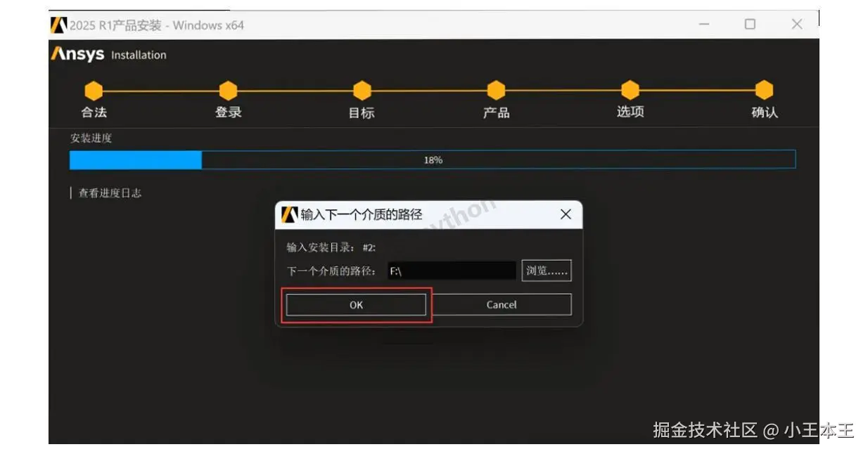The height and width of the screenshot is (454, 868).
Task: Click the 登录 step hexagon icon
Action: point(227,90)
